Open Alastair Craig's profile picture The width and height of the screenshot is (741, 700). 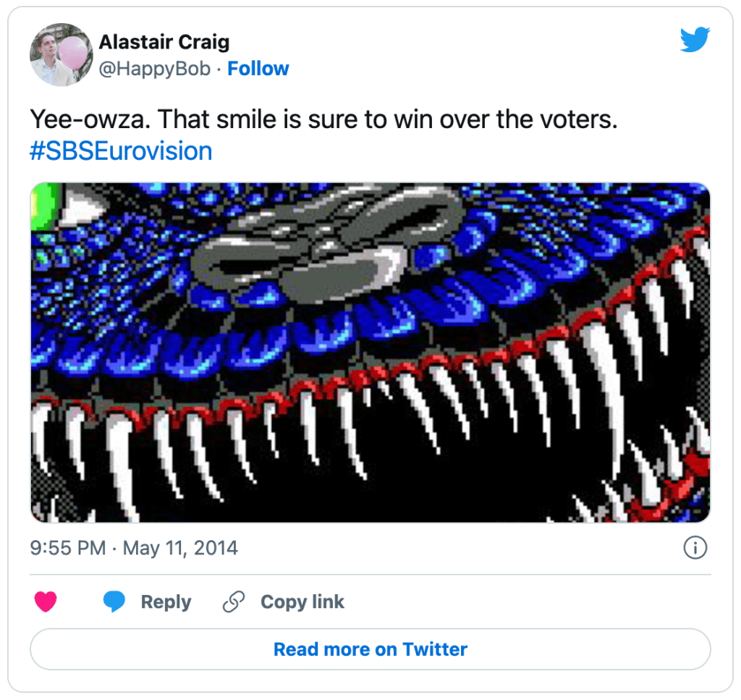(60, 54)
